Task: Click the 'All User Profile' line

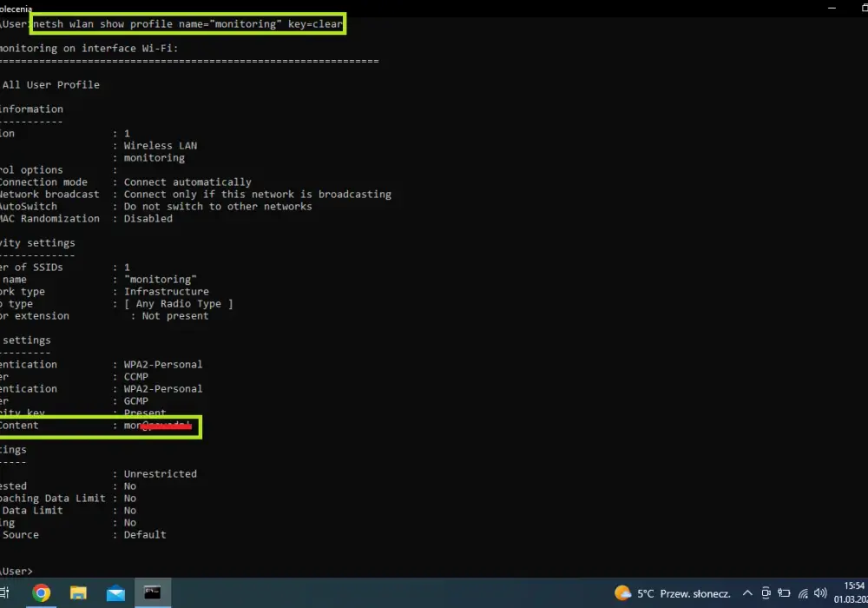Action: coord(51,85)
